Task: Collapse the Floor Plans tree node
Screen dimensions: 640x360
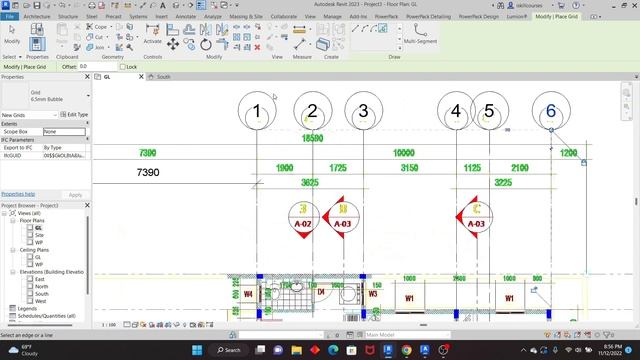Action: 13,220
